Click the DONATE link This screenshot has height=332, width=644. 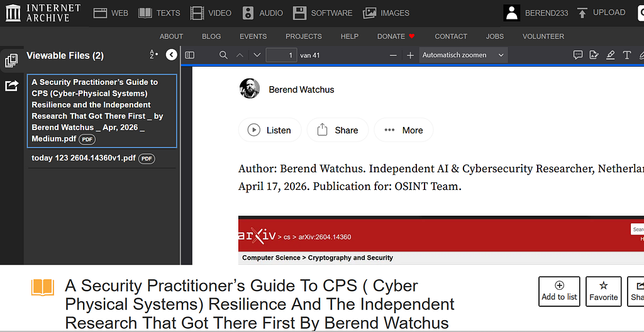click(396, 36)
